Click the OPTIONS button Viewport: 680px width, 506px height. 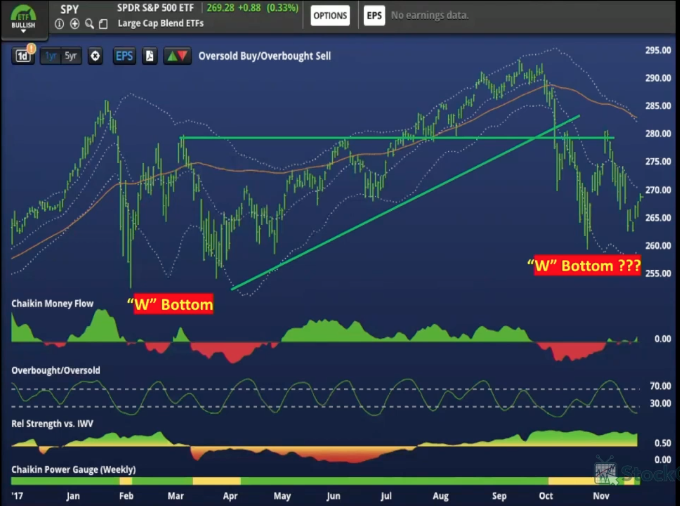(330, 16)
